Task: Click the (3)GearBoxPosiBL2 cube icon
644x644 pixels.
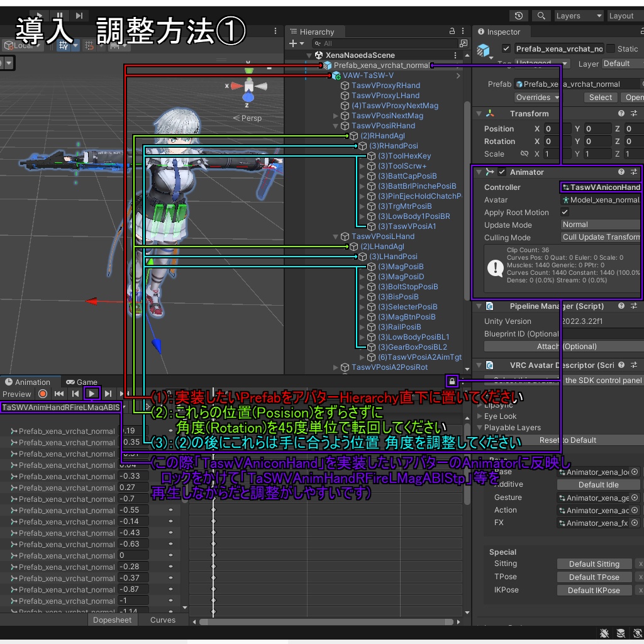Action: pyautogui.click(x=371, y=347)
